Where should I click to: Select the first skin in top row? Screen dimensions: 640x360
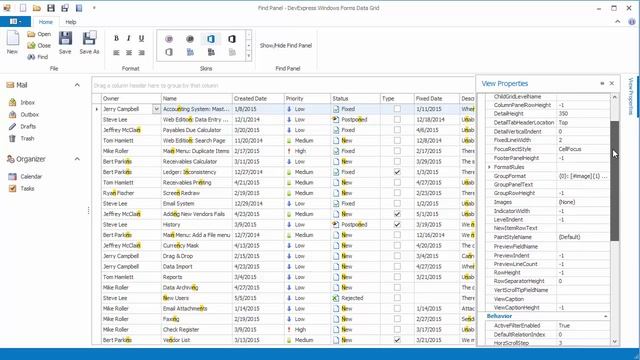[169, 39]
